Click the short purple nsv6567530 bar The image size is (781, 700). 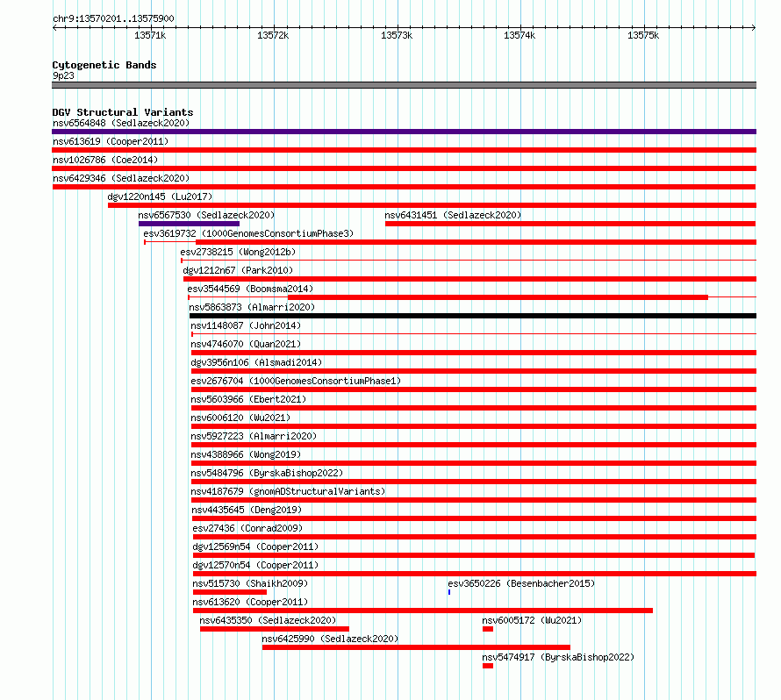click(x=189, y=224)
